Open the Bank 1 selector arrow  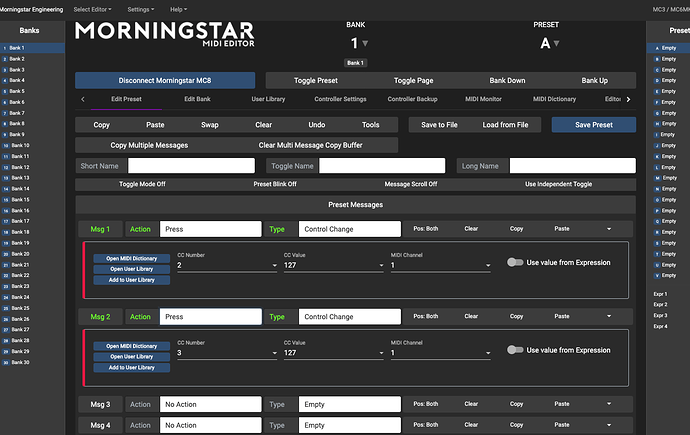pos(366,43)
